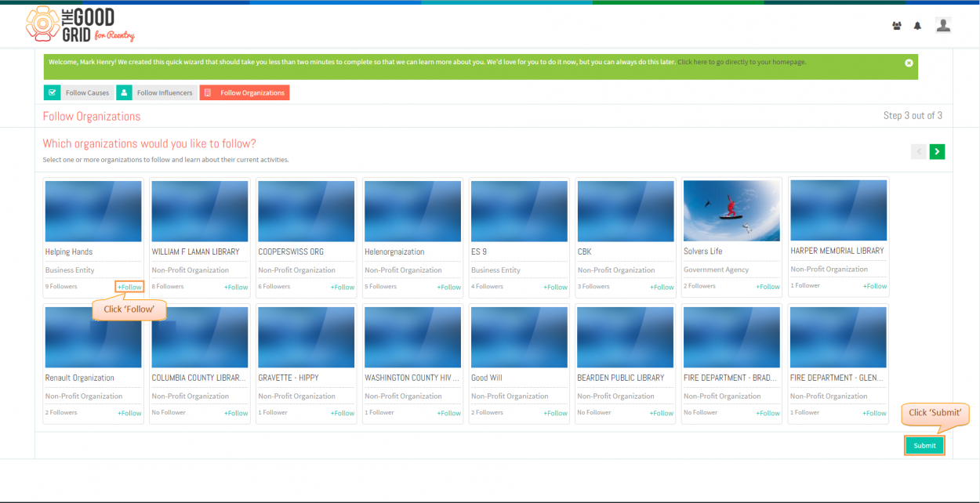Click 'Government Agency' under Solvers Life
The width and height of the screenshot is (980, 503).
tap(717, 270)
